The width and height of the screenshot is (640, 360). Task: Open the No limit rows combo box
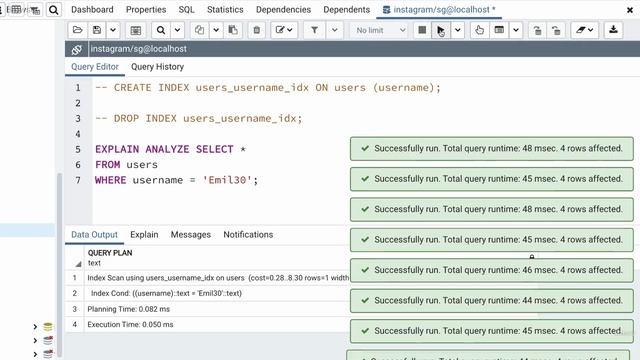380,30
